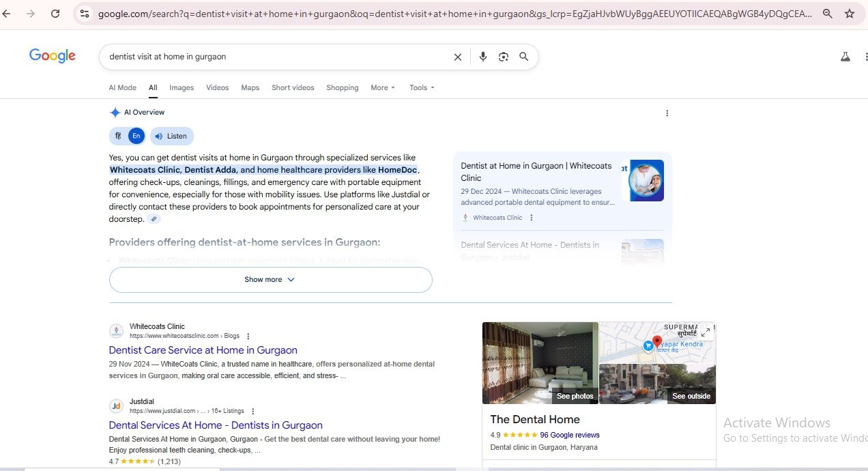This screenshot has width=868, height=471.
Task: Select English language toggle in overview
Action: tap(136, 136)
